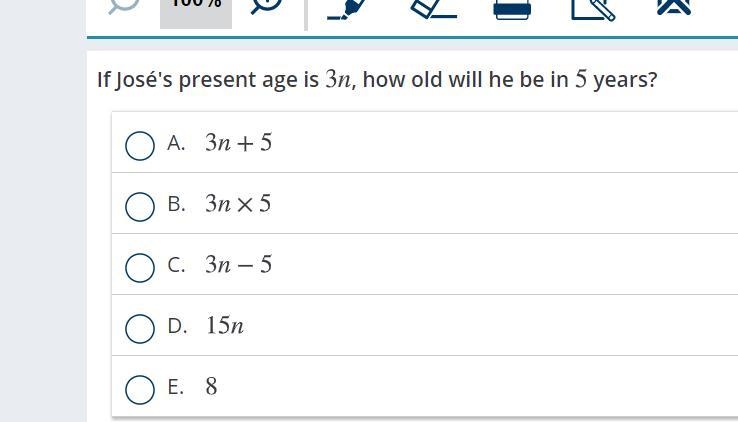
Task: Select radio button for answer B
Action: [x=140, y=207]
